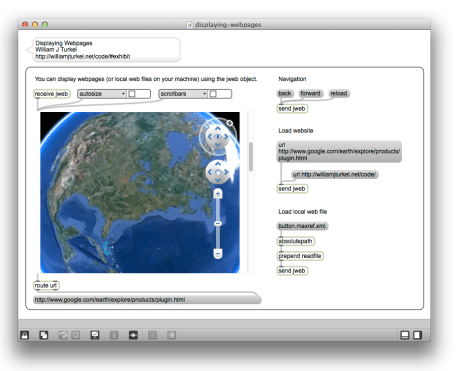Click the forward message button
This screenshot has width=460, height=371.
[x=310, y=93]
